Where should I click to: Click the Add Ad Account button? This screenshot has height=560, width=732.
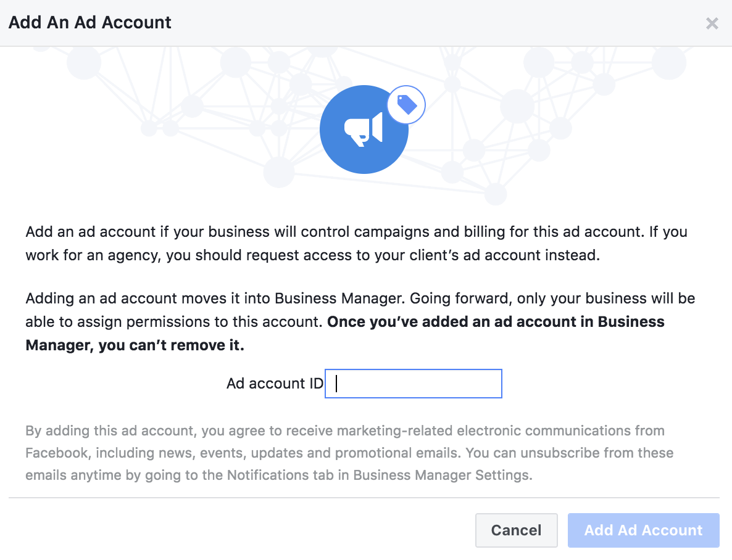coord(643,530)
